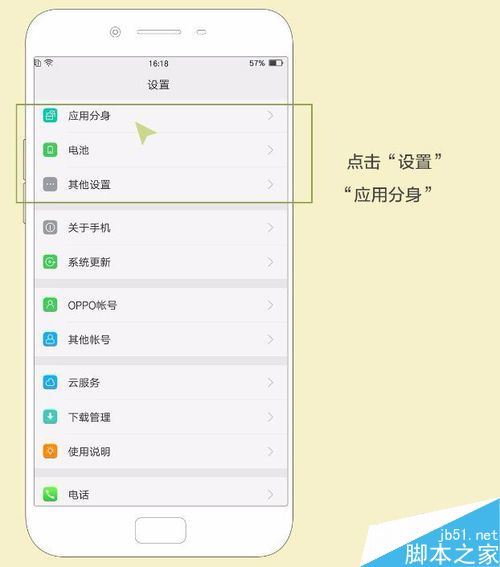The image size is (500, 567).
Task: Tap the blue 云服务 cloud icon
Action: coord(50,382)
